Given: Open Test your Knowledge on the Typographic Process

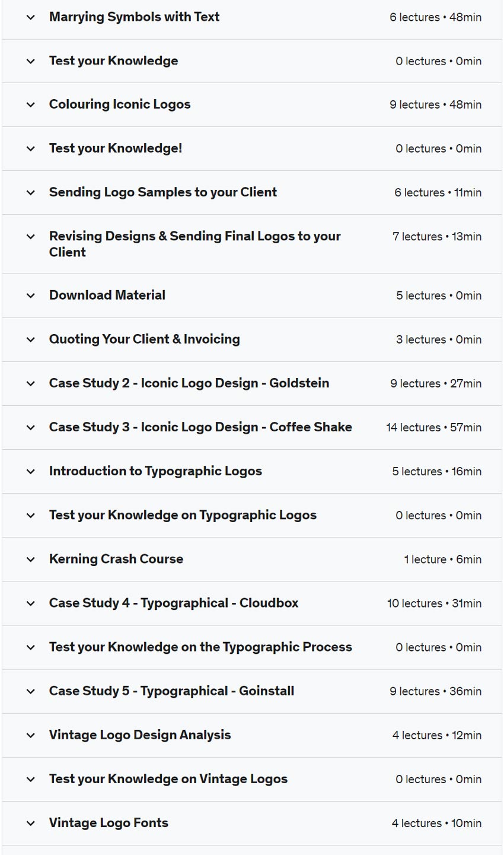Looking at the screenshot, I should coord(200,647).
